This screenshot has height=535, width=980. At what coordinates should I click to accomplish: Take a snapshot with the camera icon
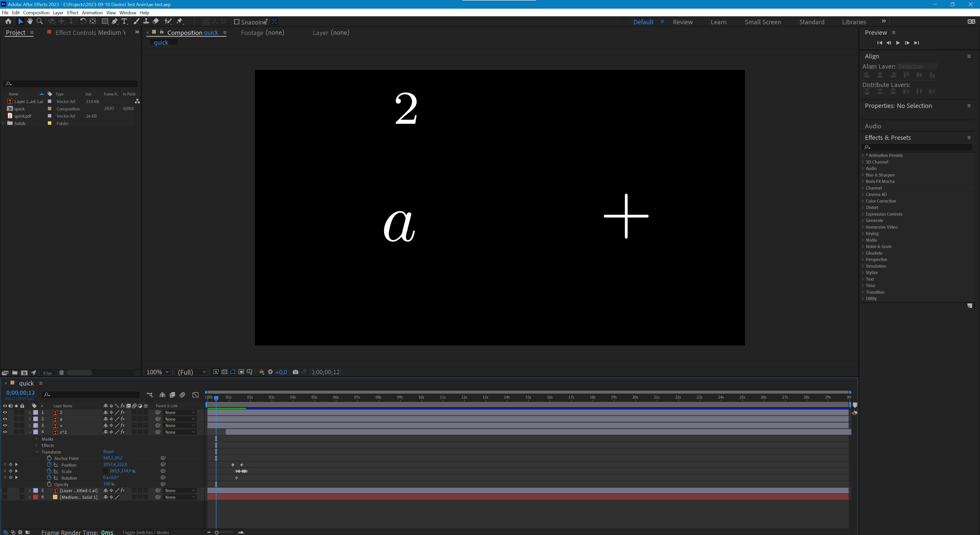(x=295, y=372)
